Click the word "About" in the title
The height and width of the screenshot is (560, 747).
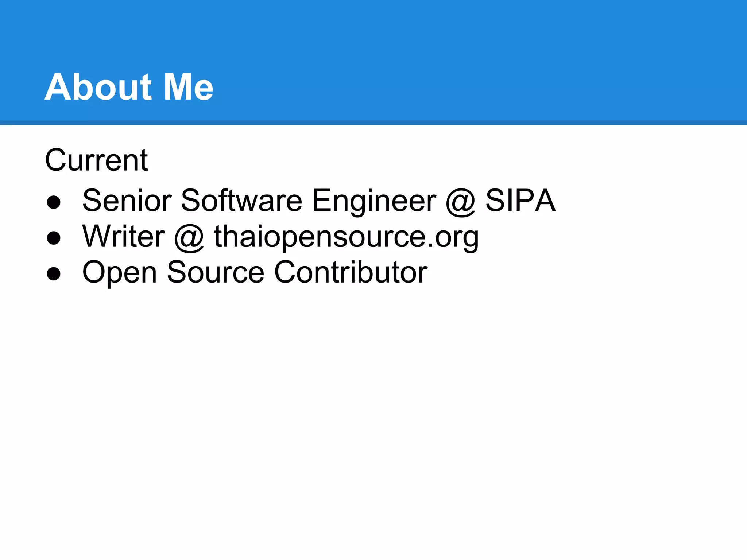point(98,87)
